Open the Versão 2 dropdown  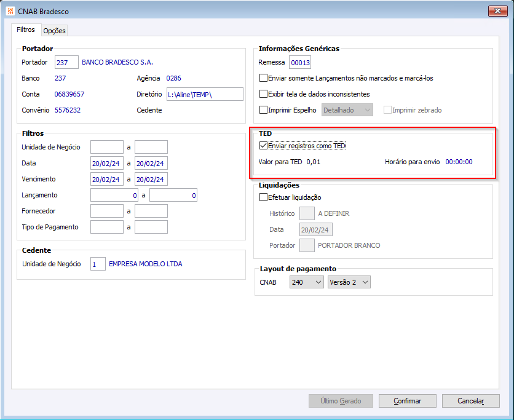click(x=349, y=282)
